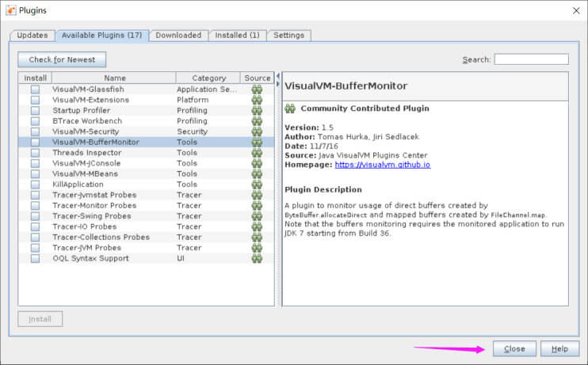Select the Threads Inspector install checkbox

point(35,153)
